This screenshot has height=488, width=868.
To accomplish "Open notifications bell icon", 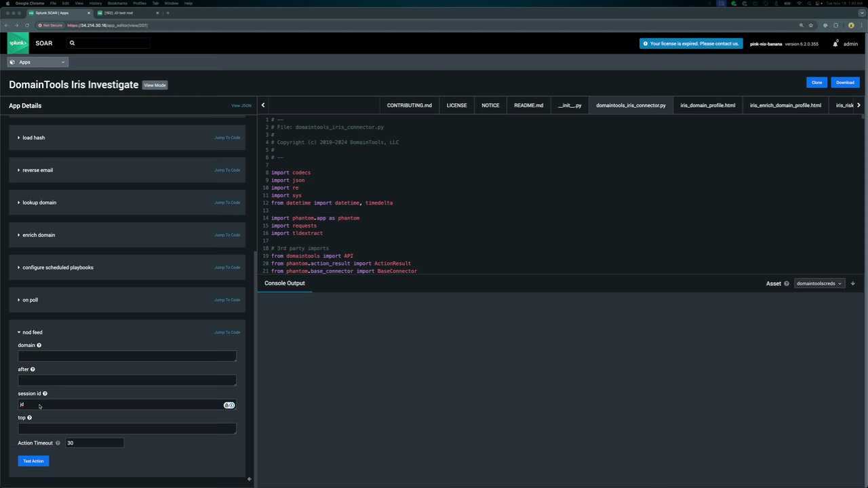I will click(x=835, y=43).
